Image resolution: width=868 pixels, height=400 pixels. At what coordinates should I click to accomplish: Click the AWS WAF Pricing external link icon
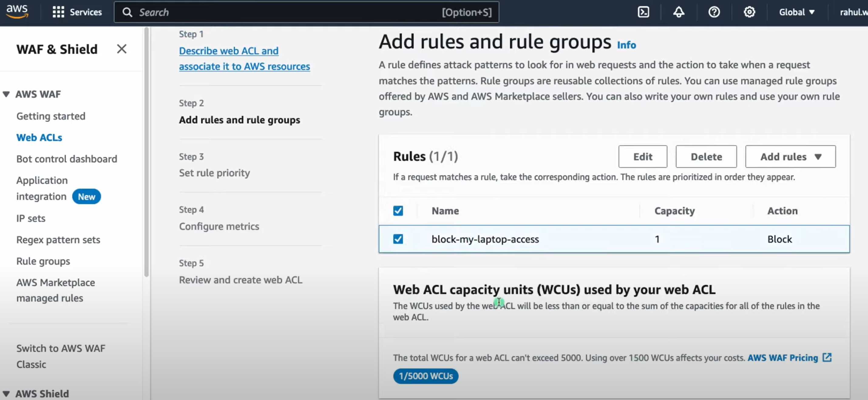pyautogui.click(x=827, y=357)
